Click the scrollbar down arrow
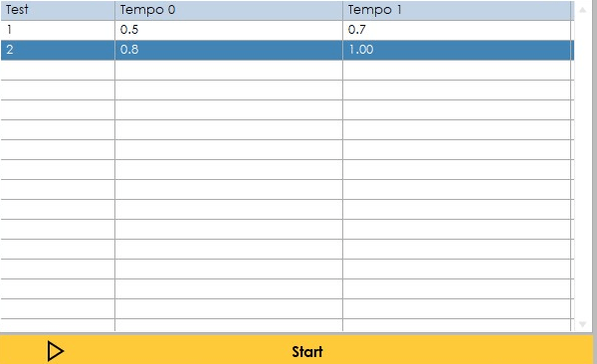Viewport: 597px width, 364px height. (582, 324)
